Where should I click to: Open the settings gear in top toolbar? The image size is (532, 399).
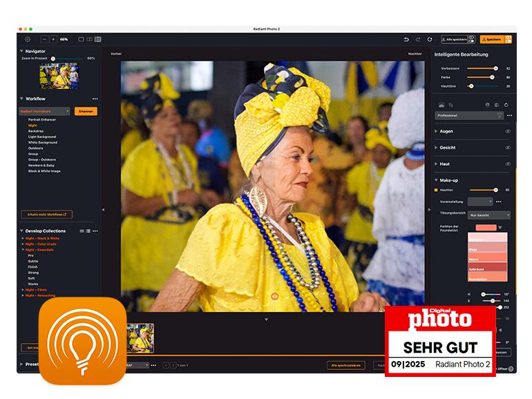coord(28,39)
